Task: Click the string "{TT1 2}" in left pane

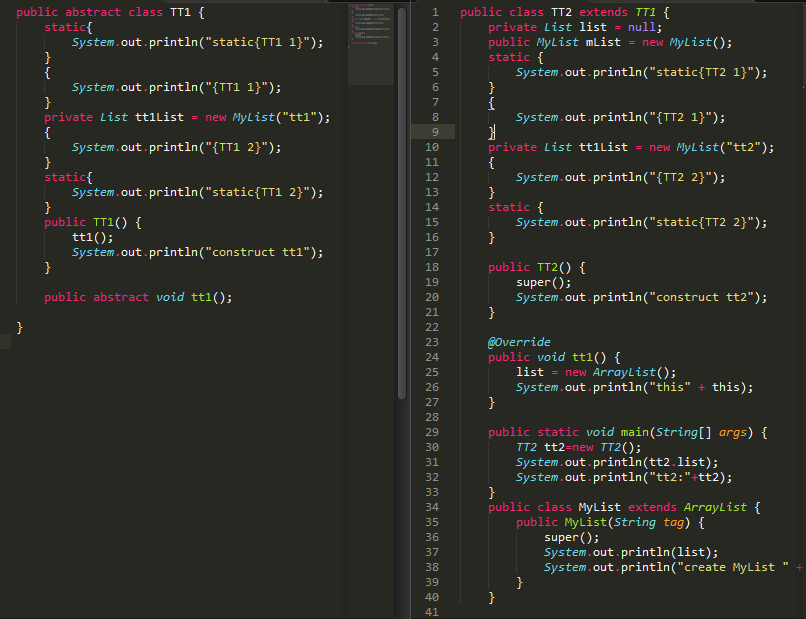Action: coord(236,148)
